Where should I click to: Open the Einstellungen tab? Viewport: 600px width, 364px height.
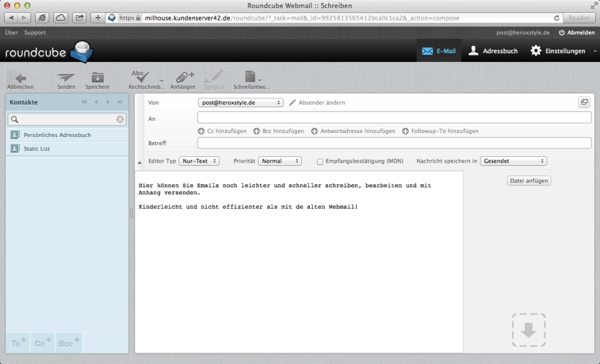pyautogui.click(x=558, y=51)
